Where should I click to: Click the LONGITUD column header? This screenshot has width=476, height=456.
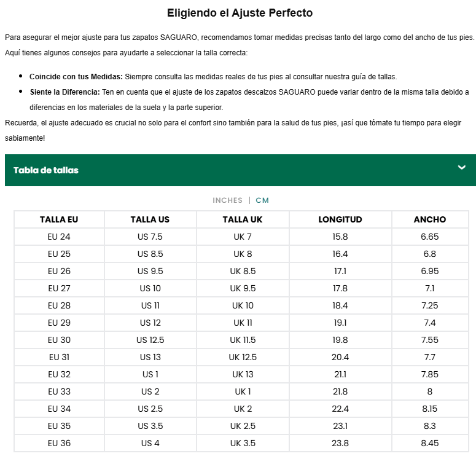tap(340, 219)
